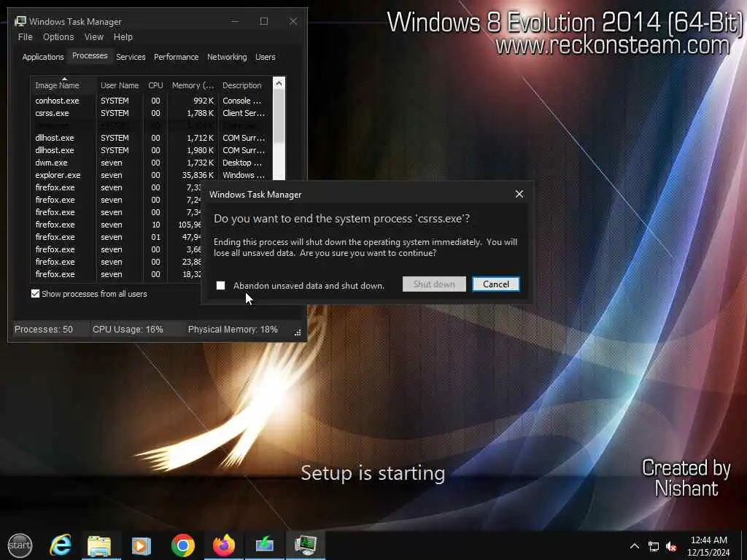
Task: Open the View menu
Action: (94, 36)
